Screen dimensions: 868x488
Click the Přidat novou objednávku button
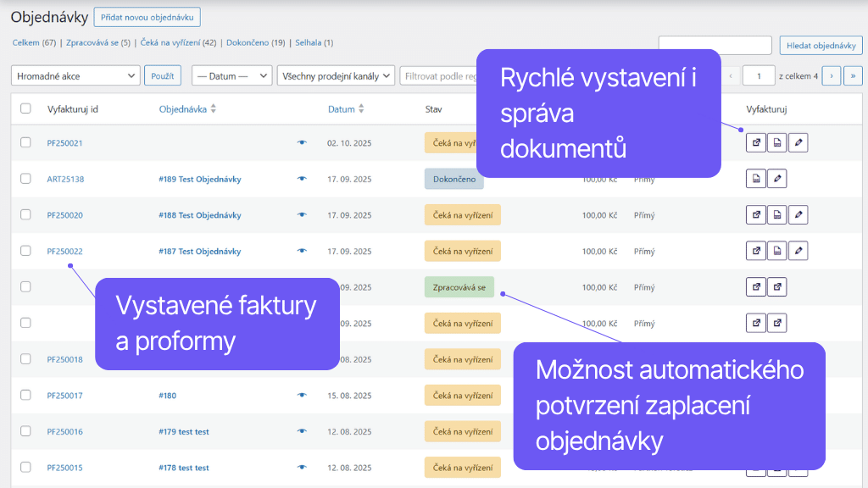147,17
